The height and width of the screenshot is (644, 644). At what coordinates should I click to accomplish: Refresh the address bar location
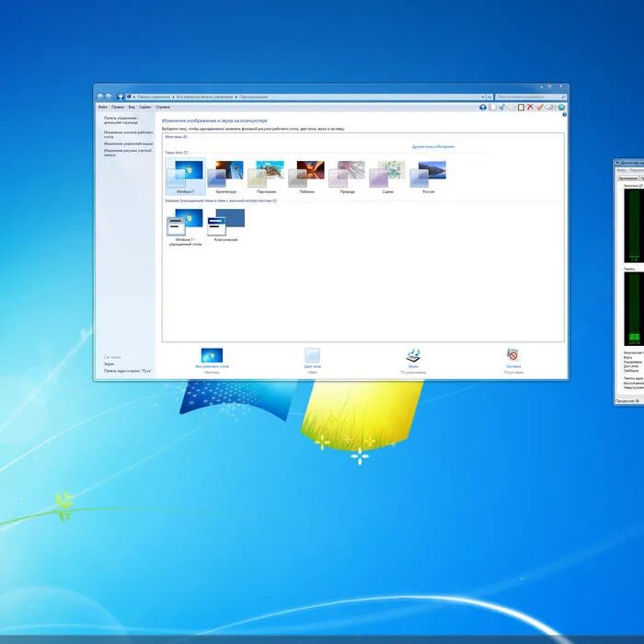(x=489, y=97)
